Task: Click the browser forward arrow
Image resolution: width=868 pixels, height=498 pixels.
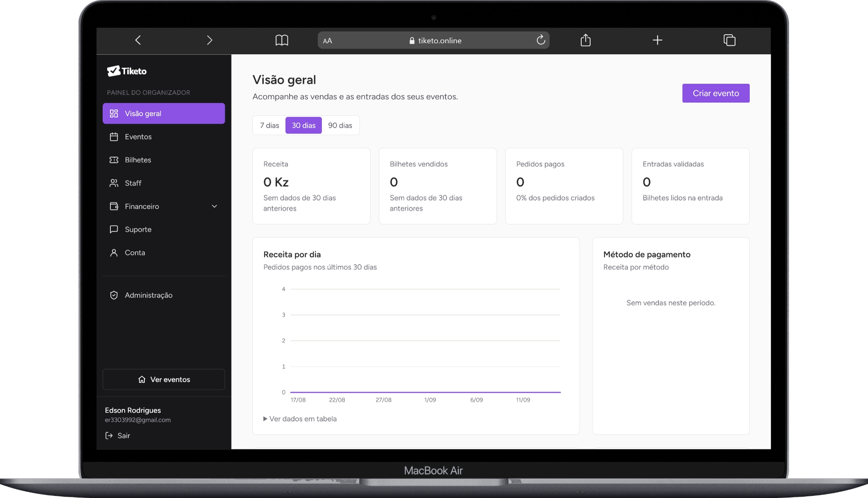Action: 209,40
